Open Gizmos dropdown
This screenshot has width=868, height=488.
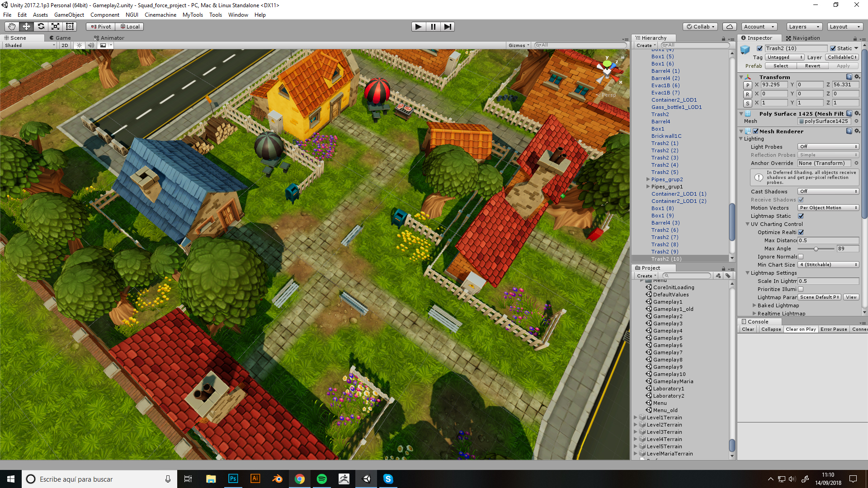[x=519, y=45]
